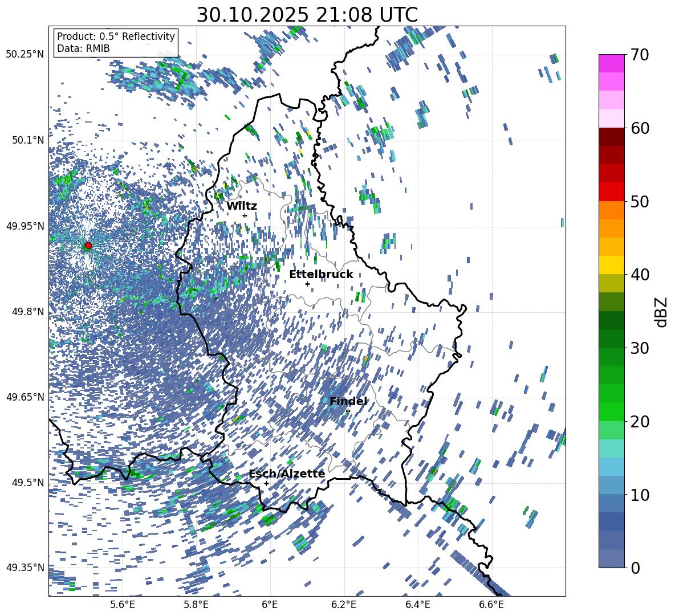Viewport: 675px width, 616px height.
Task: Click the 50.1°N latitude label
Action: [27, 140]
